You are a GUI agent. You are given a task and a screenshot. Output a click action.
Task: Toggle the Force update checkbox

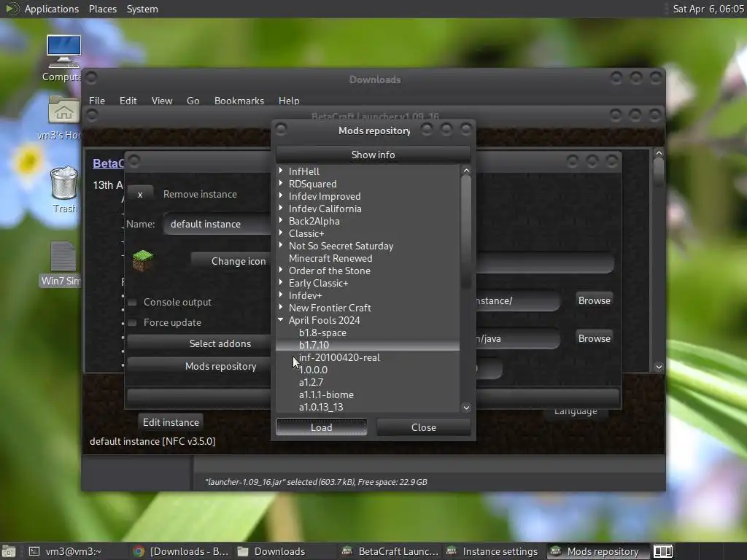coord(133,322)
